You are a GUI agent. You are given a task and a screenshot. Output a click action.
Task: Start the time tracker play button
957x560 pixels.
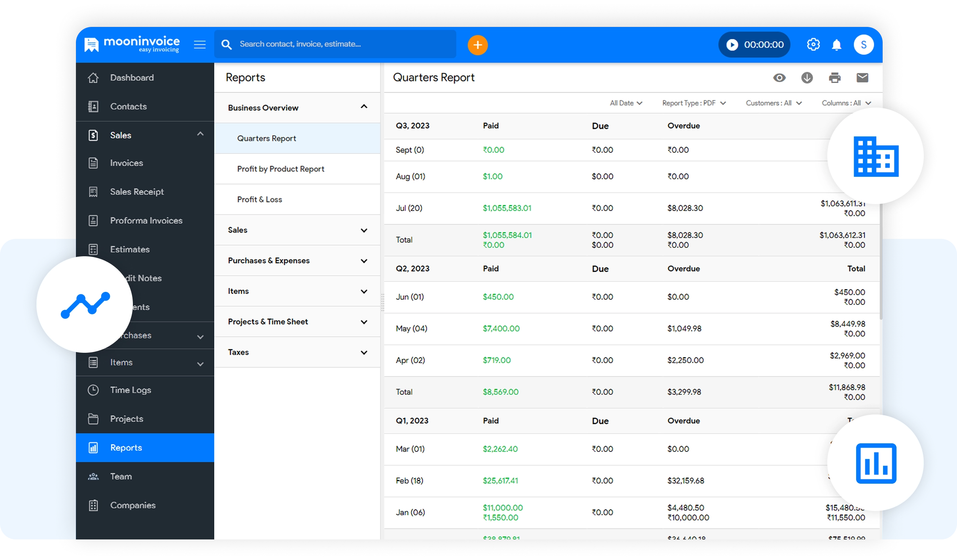click(x=732, y=45)
